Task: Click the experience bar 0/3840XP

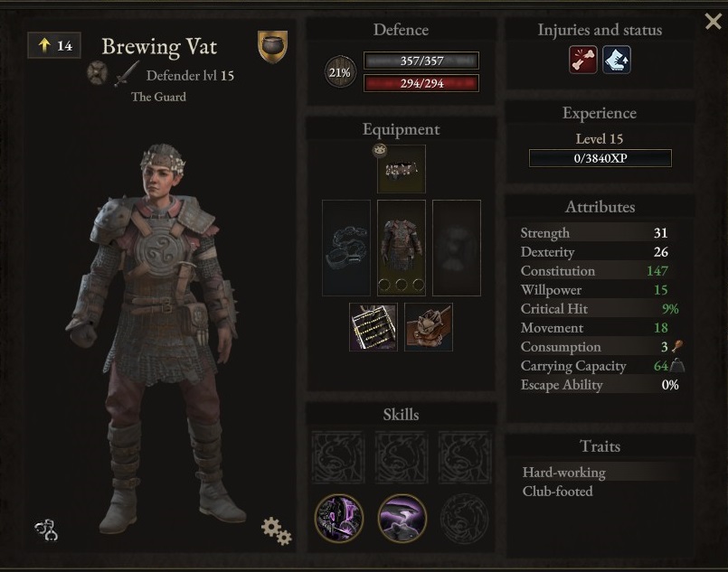Action: tap(600, 158)
